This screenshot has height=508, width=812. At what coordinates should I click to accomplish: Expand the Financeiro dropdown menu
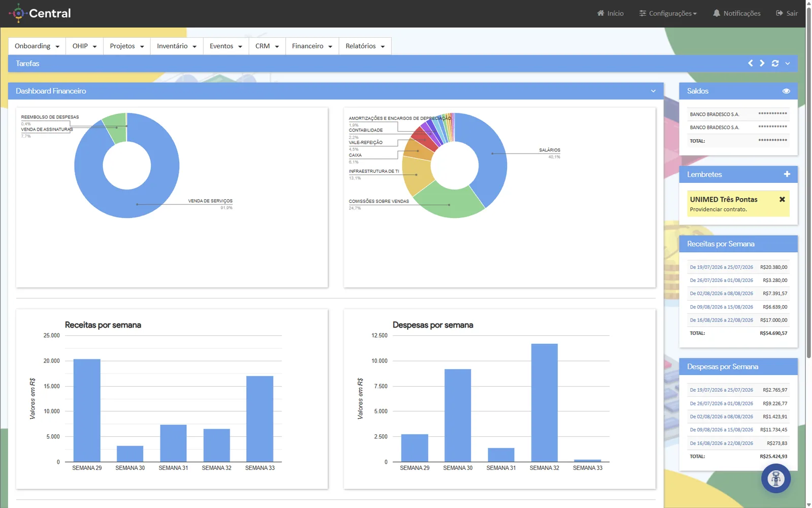(x=312, y=46)
